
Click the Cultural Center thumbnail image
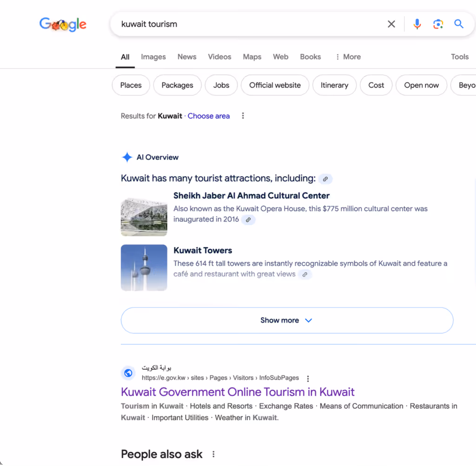coord(144,217)
